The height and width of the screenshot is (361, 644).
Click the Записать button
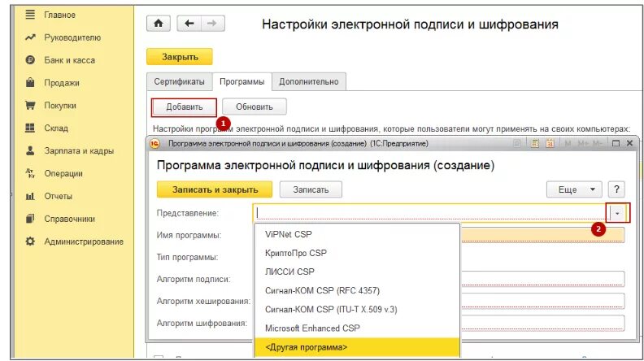(311, 189)
